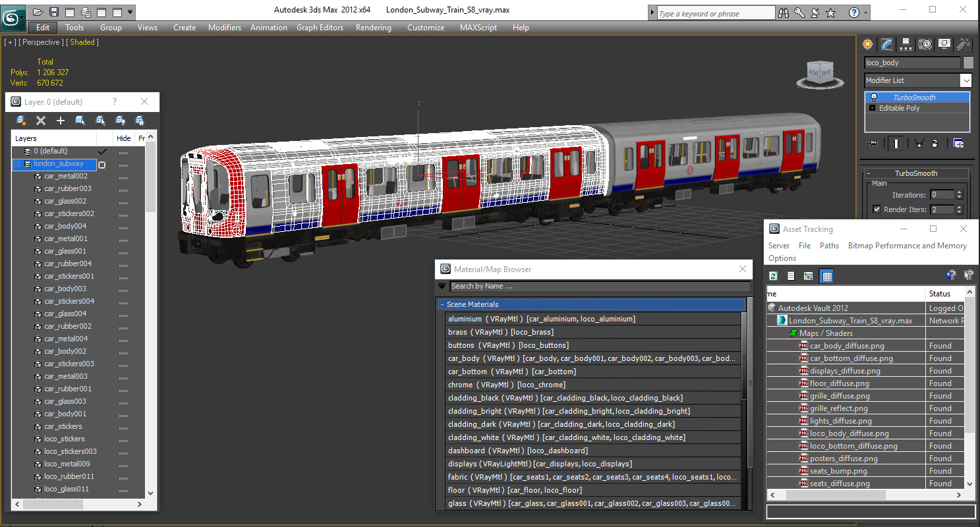Click the viewport plus menu label
The width and height of the screenshot is (980, 527).
tap(9, 42)
